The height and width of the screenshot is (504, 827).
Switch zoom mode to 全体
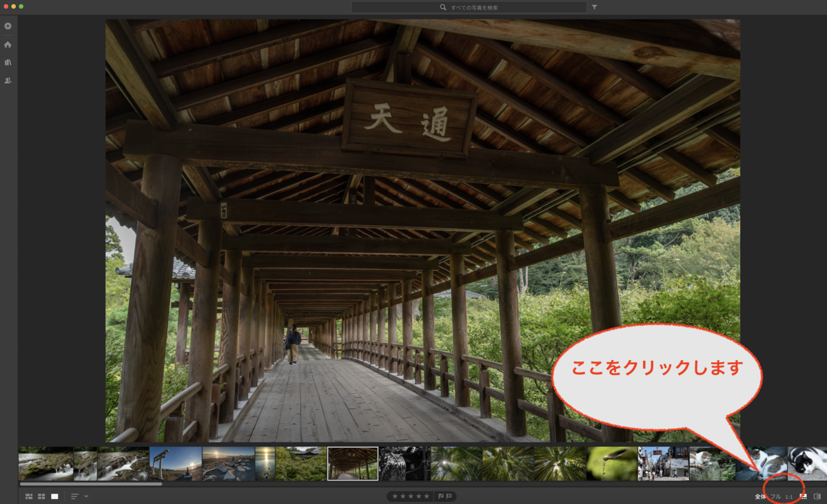[x=759, y=496]
